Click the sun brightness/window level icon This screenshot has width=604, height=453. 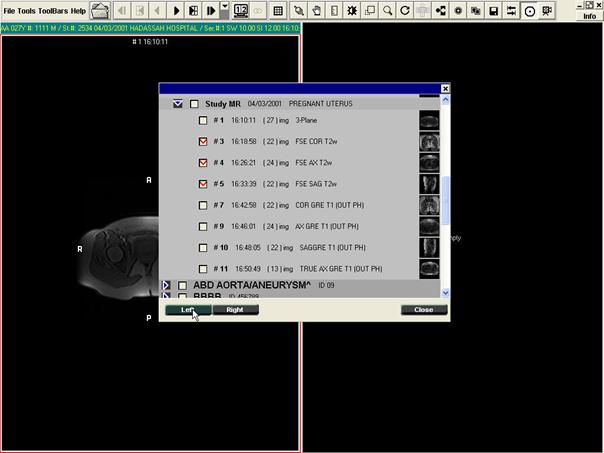tap(352, 11)
